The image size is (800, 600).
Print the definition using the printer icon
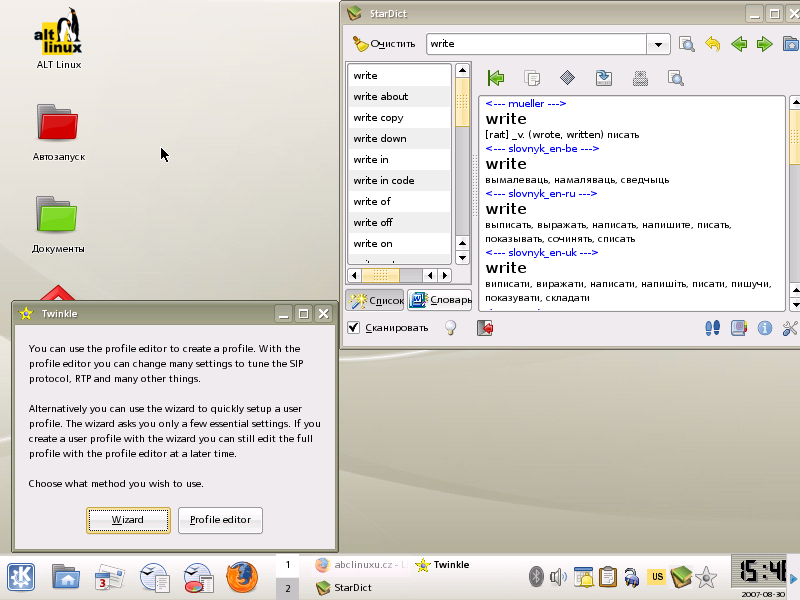point(640,78)
